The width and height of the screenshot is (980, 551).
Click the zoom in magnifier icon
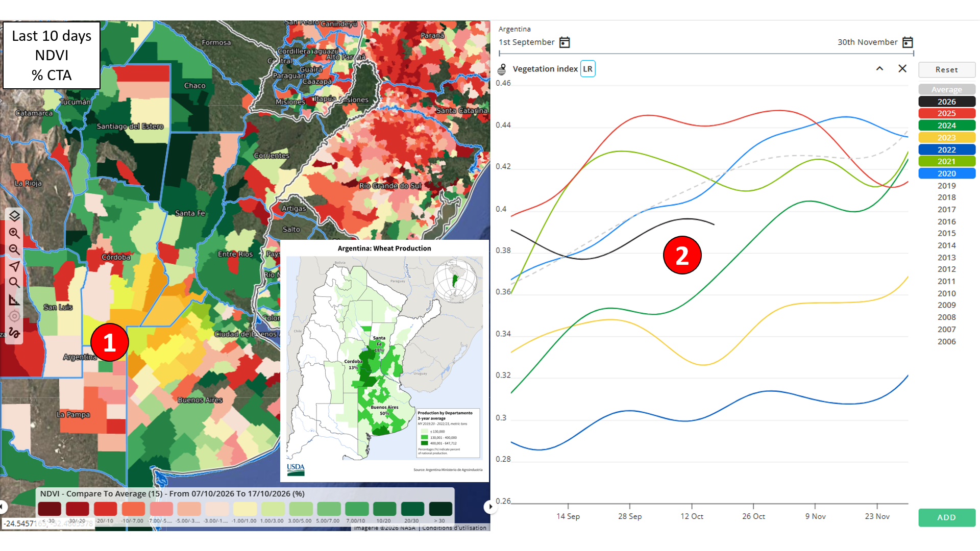(x=14, y=233)
